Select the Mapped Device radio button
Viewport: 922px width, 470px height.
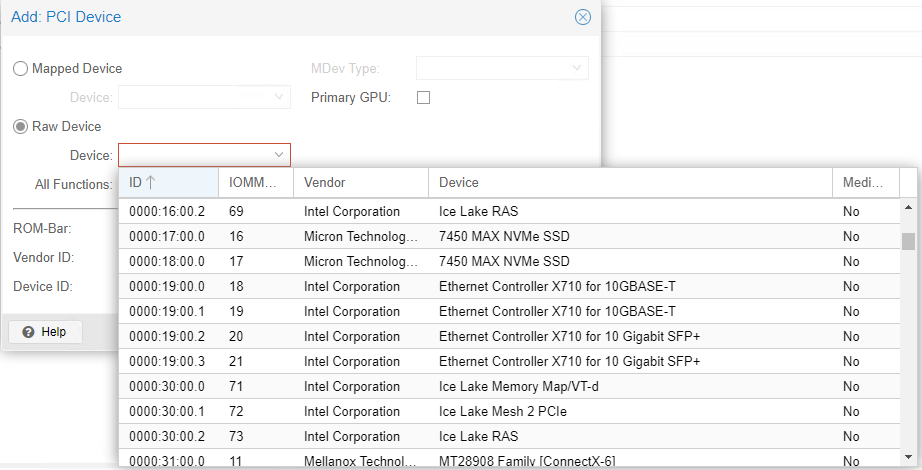(x=21, y=69)
